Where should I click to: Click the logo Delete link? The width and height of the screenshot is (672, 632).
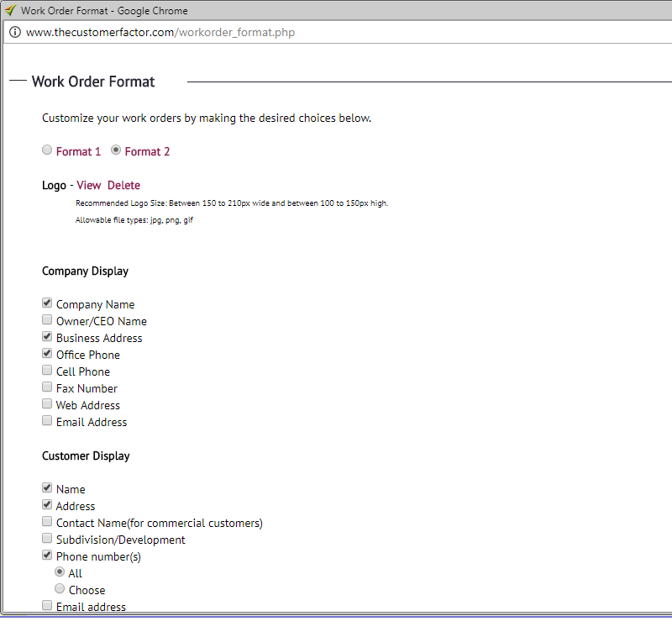(x=123, y=185)
